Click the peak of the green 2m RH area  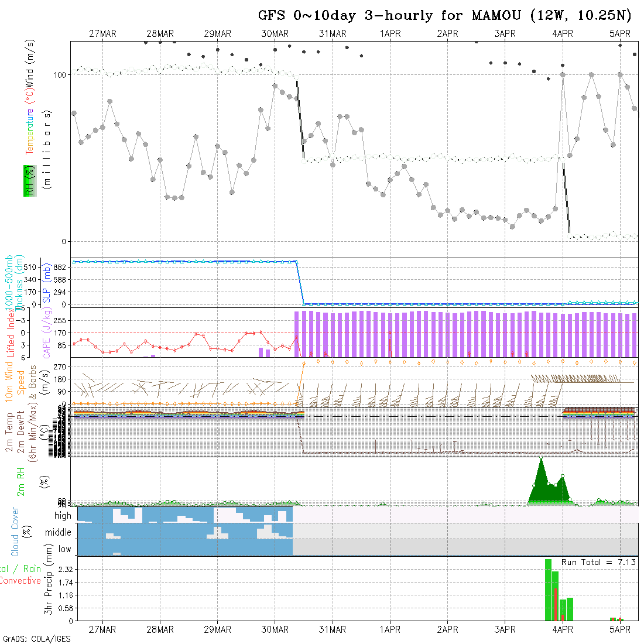[x=541, y=458]
